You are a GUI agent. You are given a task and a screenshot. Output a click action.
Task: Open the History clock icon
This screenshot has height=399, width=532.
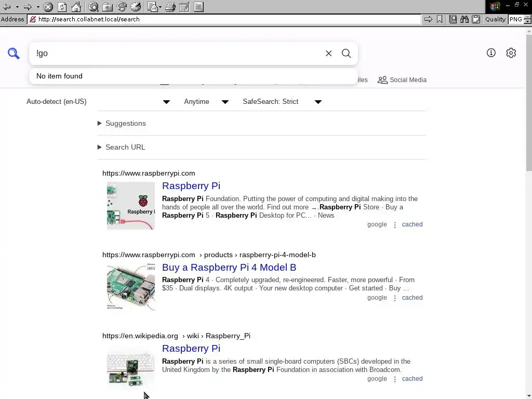click(136, 7)
